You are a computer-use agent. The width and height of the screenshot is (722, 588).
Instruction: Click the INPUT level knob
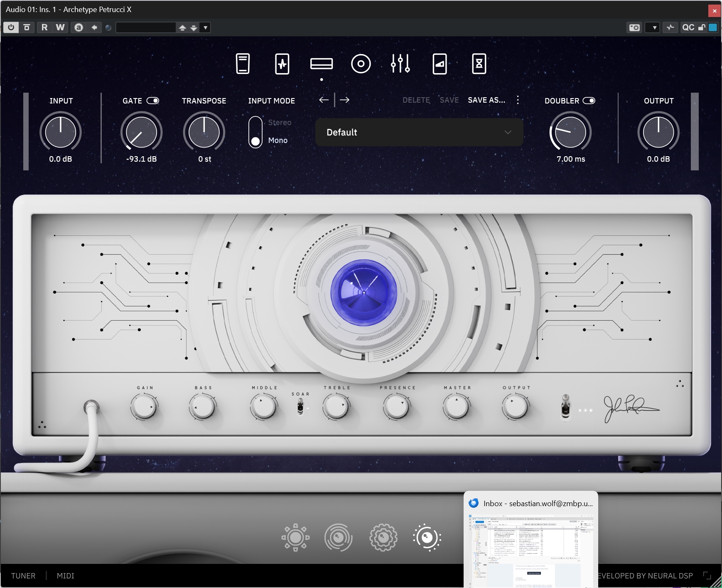(61, 132)
